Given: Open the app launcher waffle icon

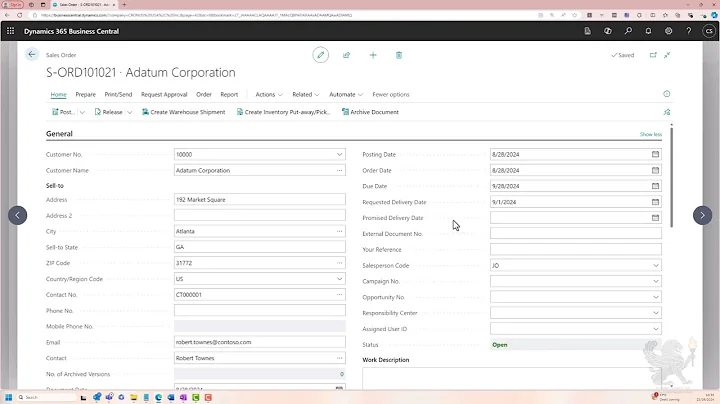Looking at the screenshot, I should coord(10,31).
